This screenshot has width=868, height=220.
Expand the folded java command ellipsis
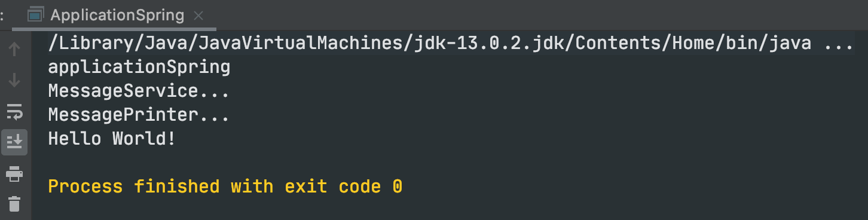tap(839, 43)
